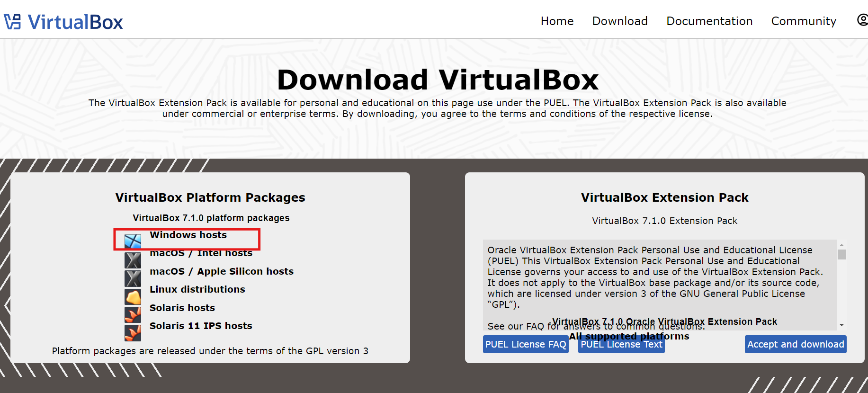
Task: Click the 'VirtualBox 7.1.0 Extension Pack' text
Action: coord(664,221)
